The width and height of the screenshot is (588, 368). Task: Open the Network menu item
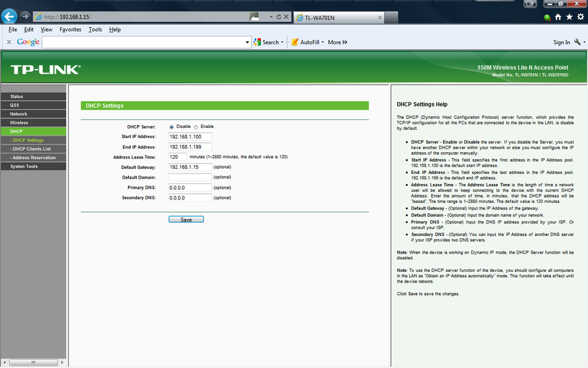point(34,114)
